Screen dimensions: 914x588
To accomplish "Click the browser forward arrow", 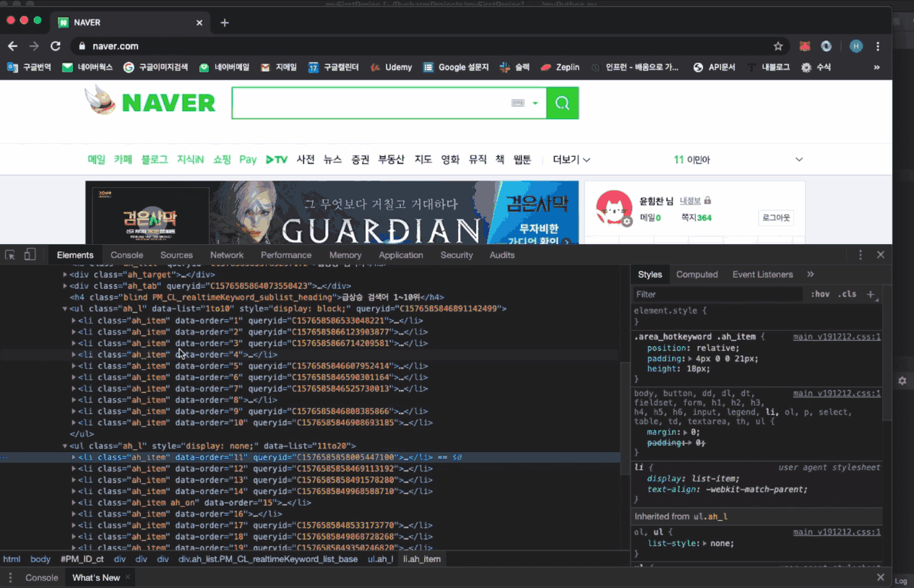I will [33, 46].
